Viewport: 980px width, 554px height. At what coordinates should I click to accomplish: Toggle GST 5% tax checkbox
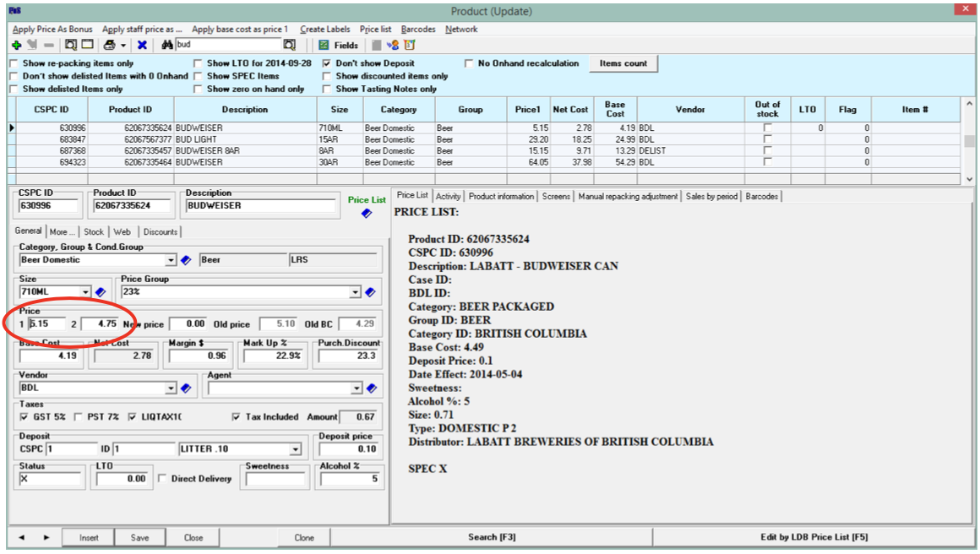(x=24, y=416)
